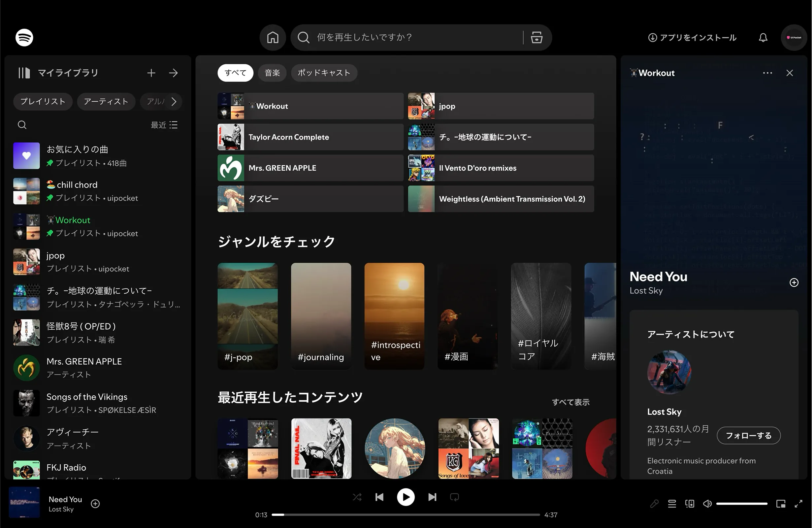Screen dimensions: 812x528
Task: Enable the shuffle playback icon
Action: tap(357, 497)
